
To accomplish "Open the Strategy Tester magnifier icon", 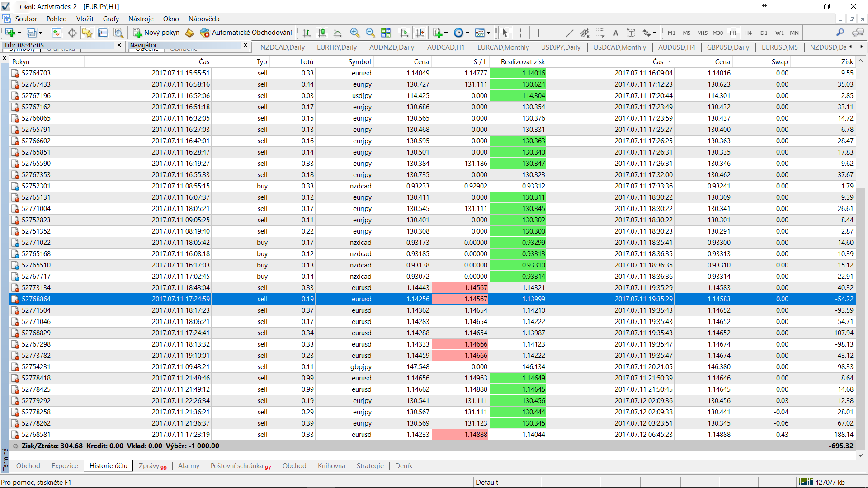I will pyautogui.click(x=118, y=33).
